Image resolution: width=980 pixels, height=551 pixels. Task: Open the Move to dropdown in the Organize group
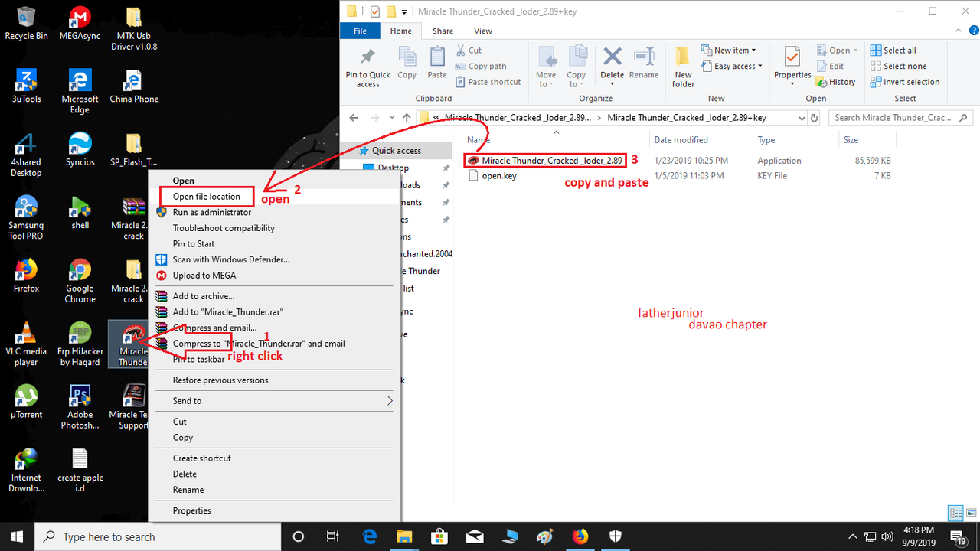pyautogui.click(x=546, y=67)
